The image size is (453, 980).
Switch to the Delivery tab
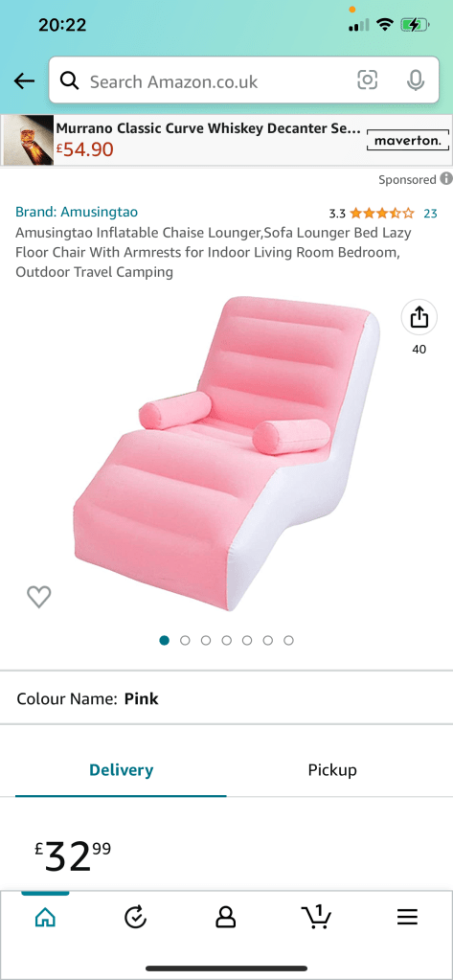coord(122,769)
